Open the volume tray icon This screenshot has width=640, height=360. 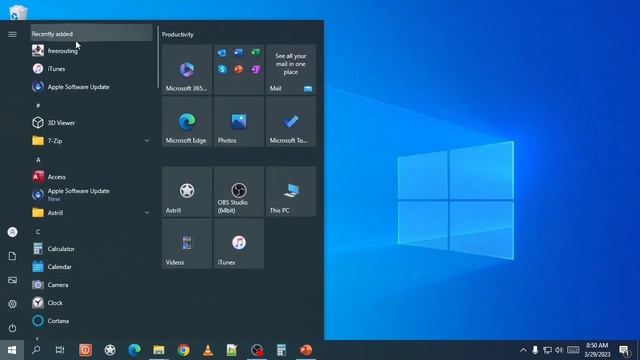pyautogui.click(x=559, y=350)
